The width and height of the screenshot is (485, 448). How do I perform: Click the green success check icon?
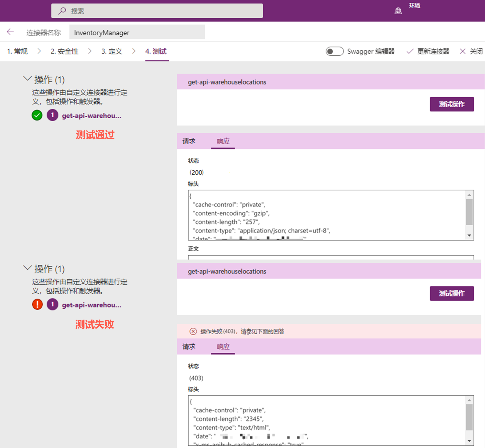coord(37,115)
